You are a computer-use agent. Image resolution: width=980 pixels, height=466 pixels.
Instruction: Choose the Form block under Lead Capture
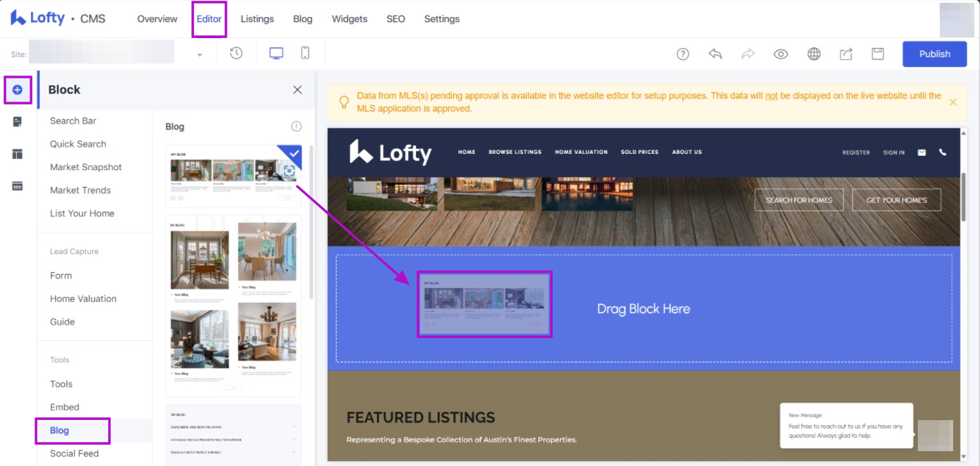[61, 275]
